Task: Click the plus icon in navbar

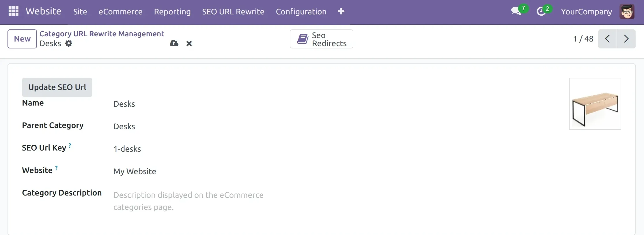Action: [341, 12]
